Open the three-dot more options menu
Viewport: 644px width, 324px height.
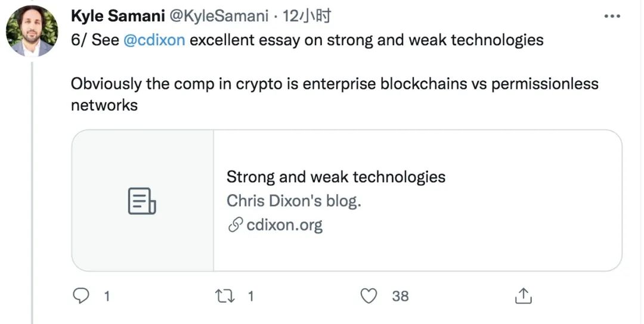click(612, 16)
